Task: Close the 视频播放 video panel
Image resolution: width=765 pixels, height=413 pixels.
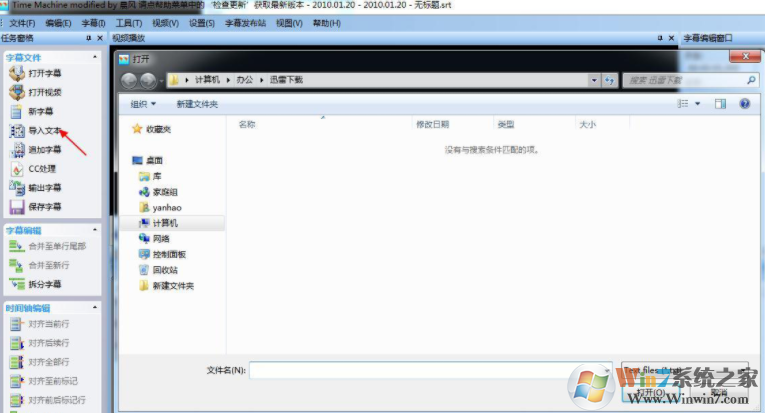Action: coord(671,38)
